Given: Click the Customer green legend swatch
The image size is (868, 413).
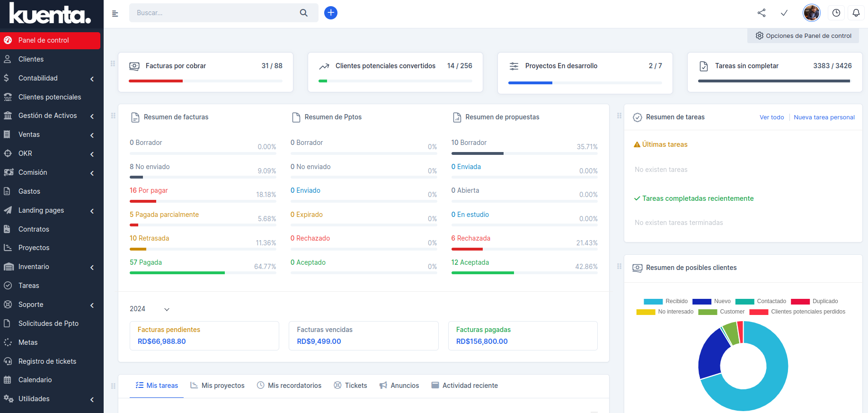Looking at the screenshot, I should tap(708, 312).
